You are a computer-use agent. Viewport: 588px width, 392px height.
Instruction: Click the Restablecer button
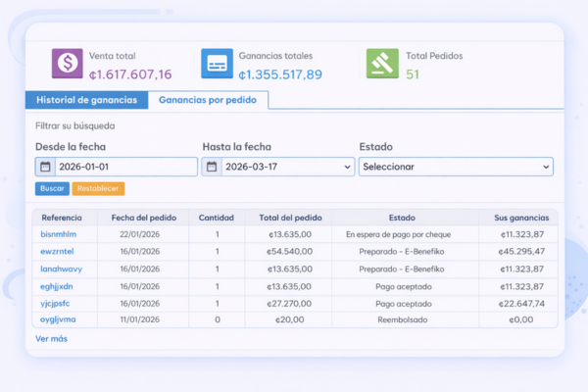coord(98,188)
